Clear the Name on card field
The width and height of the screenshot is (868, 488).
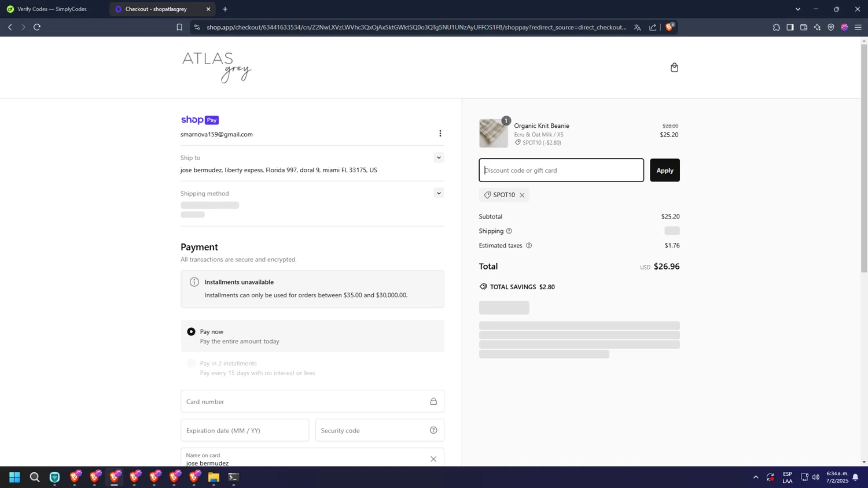(x=433, y=459)
